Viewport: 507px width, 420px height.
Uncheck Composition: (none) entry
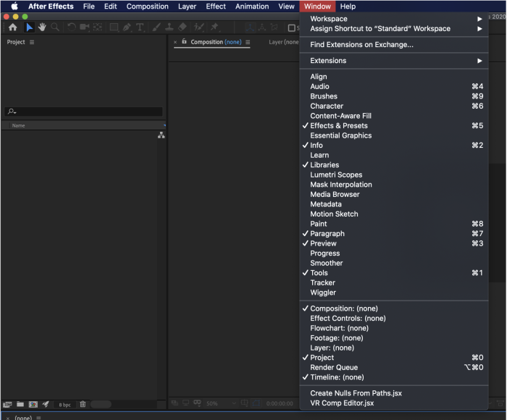(x=394, y=308)
